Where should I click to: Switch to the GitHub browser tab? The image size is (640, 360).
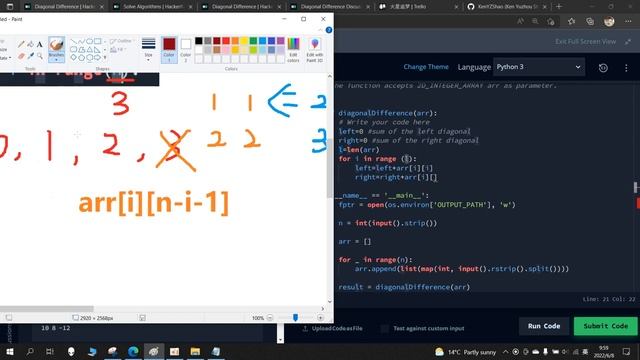(507, 7)
